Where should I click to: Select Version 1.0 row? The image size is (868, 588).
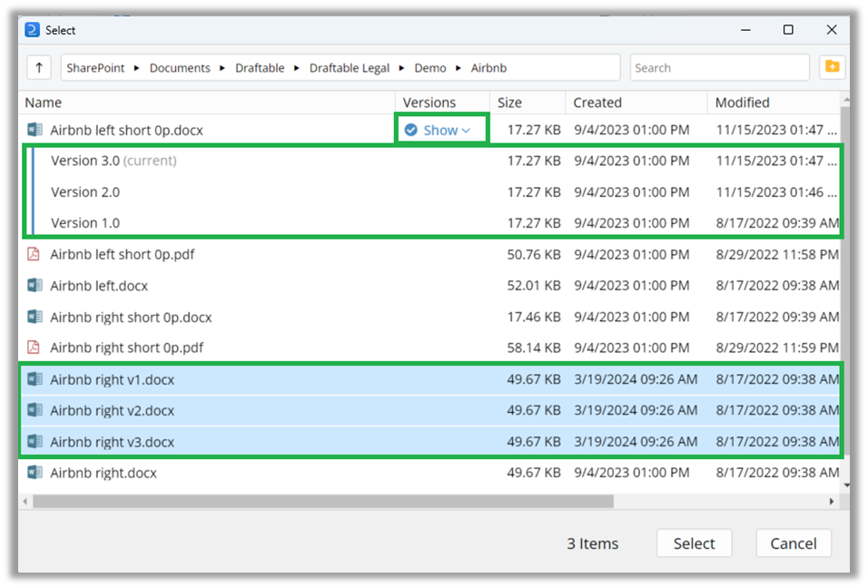(433, 223)
